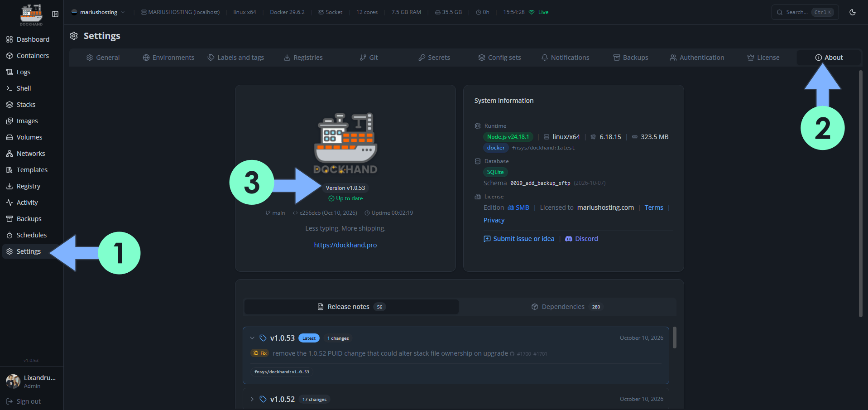Open the Activity page
868x410 pixels.
[x=32, y=203]
